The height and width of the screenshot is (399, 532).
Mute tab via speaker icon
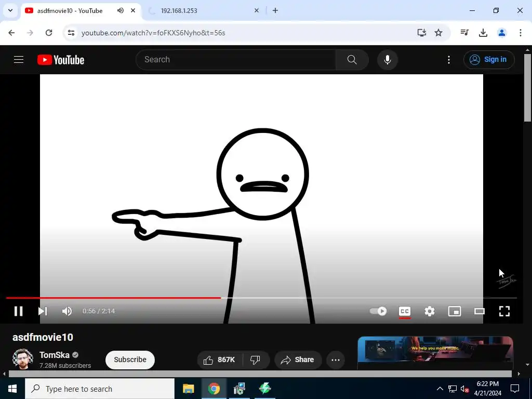120,10
